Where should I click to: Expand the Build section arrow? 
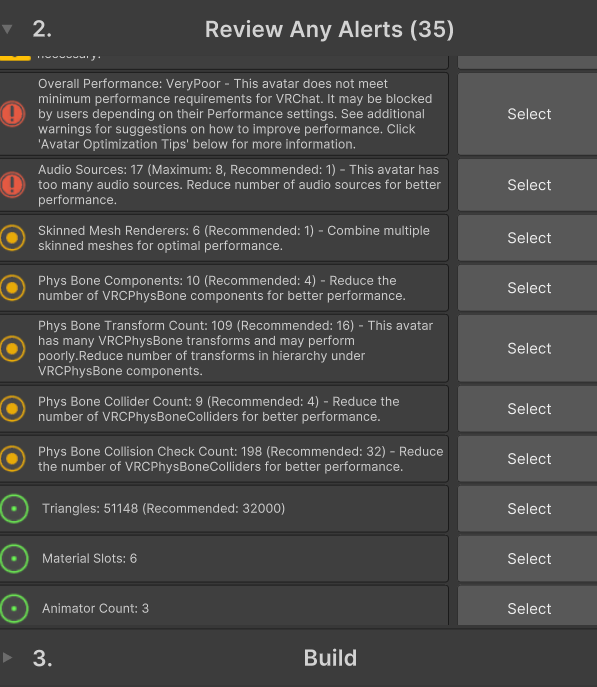pyautogui.click(x=7, y=657)
